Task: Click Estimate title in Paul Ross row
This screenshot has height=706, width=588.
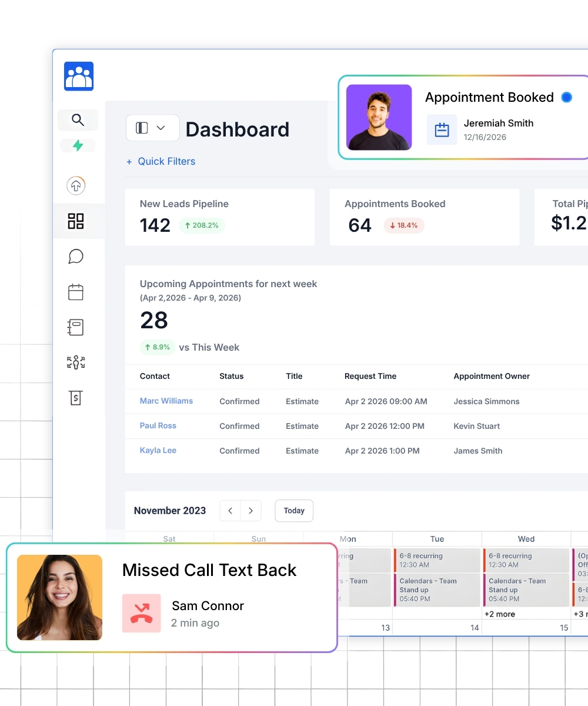Action: (x=302, y=426)
